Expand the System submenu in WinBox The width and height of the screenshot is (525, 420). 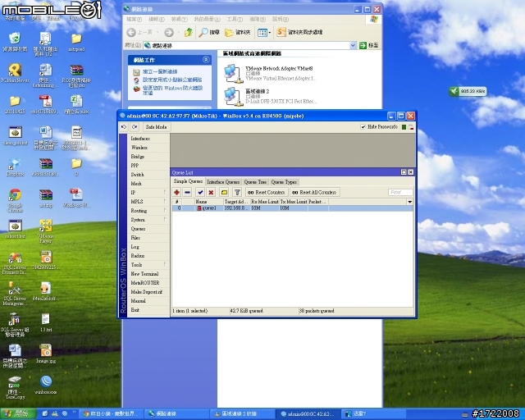click(x=165, y=219)
